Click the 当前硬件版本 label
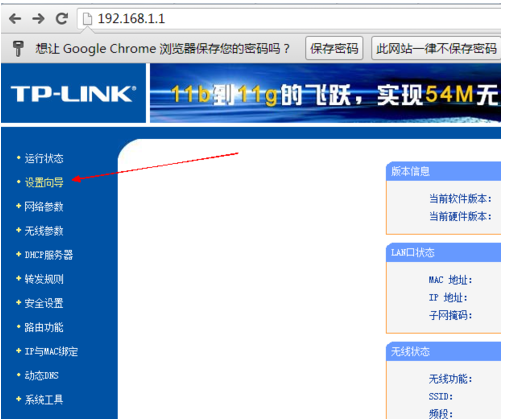 click(460, 216)
